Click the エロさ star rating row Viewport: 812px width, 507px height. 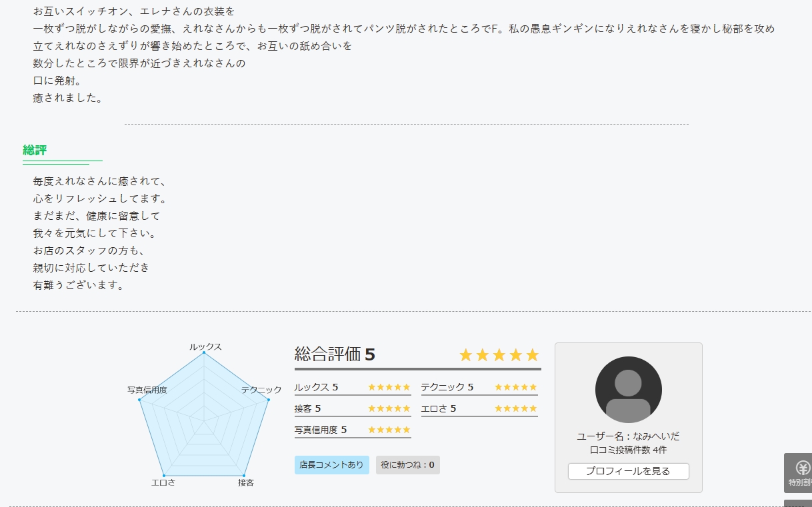(x=479, y=408)
